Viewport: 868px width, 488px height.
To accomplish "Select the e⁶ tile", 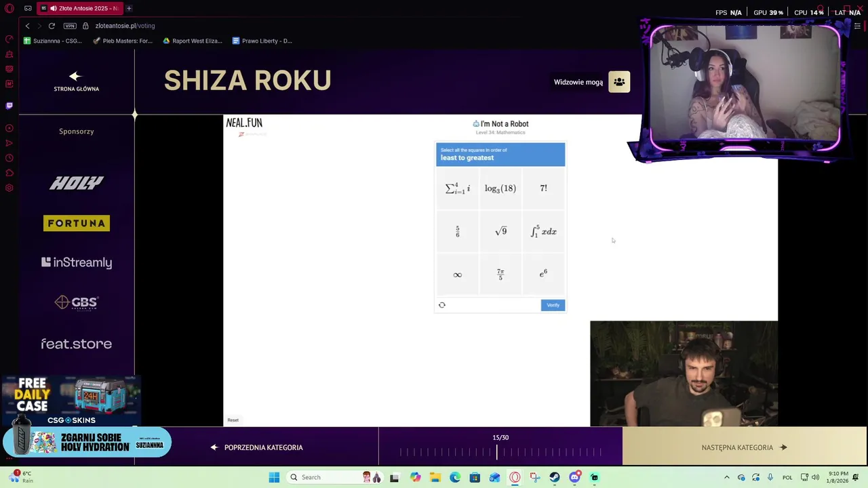I will (x=543, y=274).
